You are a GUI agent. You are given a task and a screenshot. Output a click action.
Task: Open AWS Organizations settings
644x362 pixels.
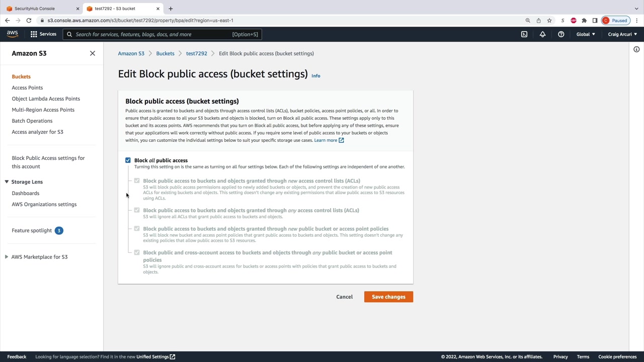click(x=44, y=204)
